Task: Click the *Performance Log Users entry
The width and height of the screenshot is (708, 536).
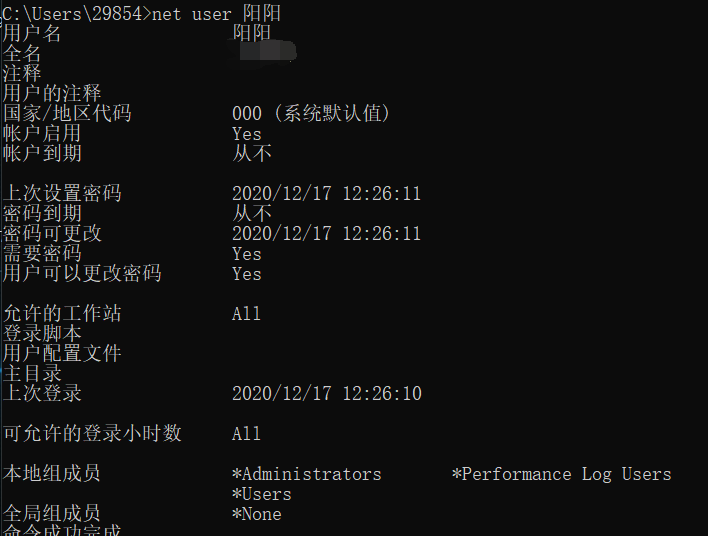Action: point(561,474)
